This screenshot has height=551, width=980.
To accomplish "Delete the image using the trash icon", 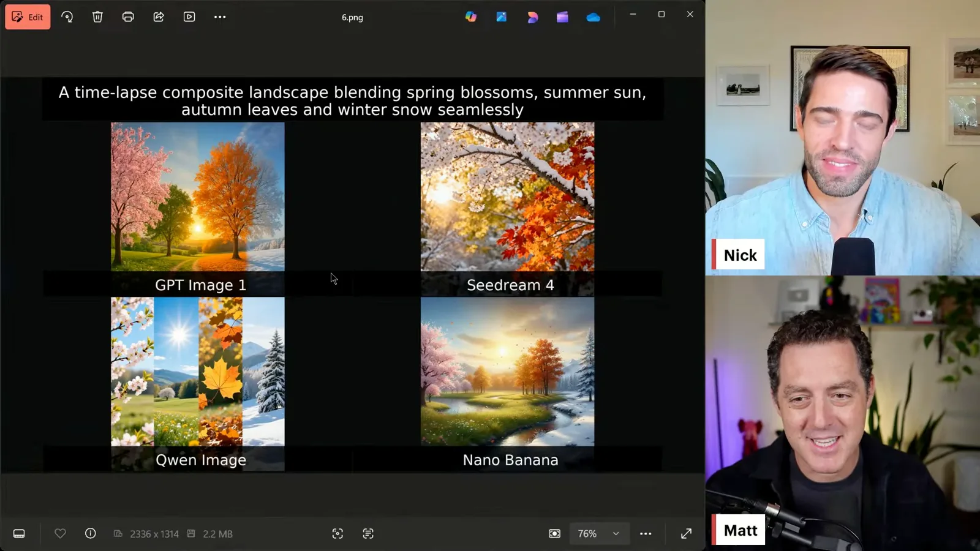I will 97,17.
